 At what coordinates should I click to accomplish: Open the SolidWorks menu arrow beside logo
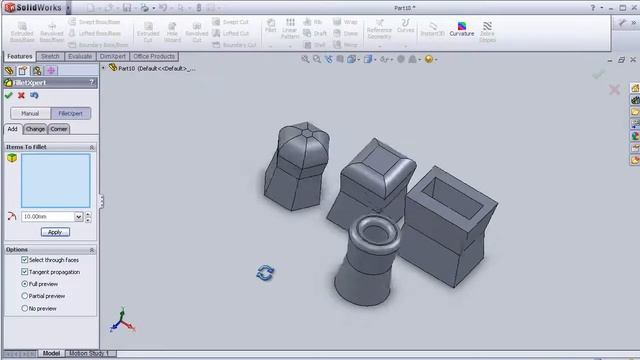(68, 8)
